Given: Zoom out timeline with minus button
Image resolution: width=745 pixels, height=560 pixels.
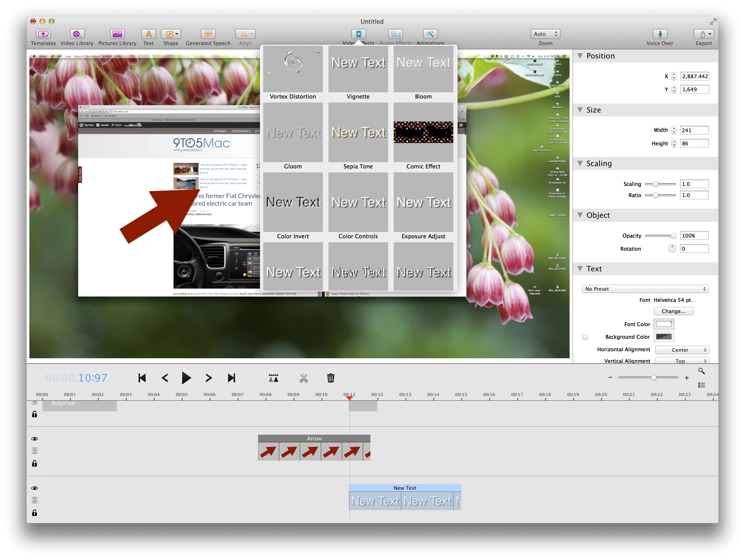Looking at the screenshot, I should tap(610, 377).
